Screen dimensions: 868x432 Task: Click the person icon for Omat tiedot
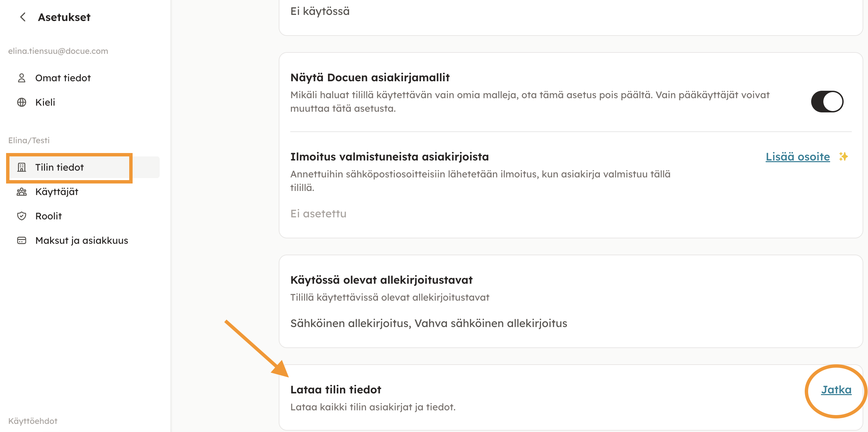tap(22, 78)
